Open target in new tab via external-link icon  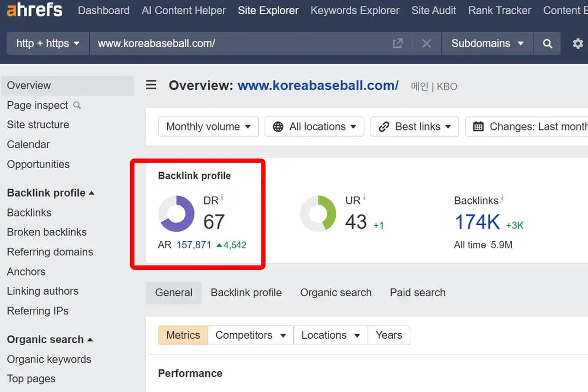(398, 43)
